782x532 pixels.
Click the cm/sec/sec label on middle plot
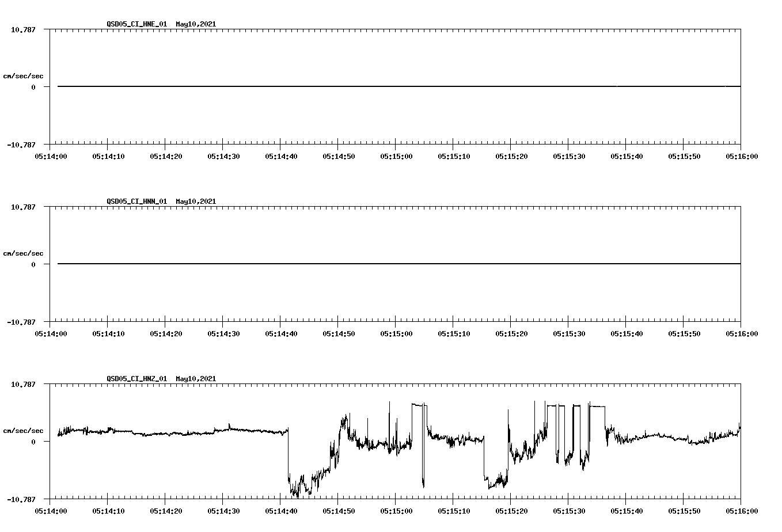[x=24, y=253]
